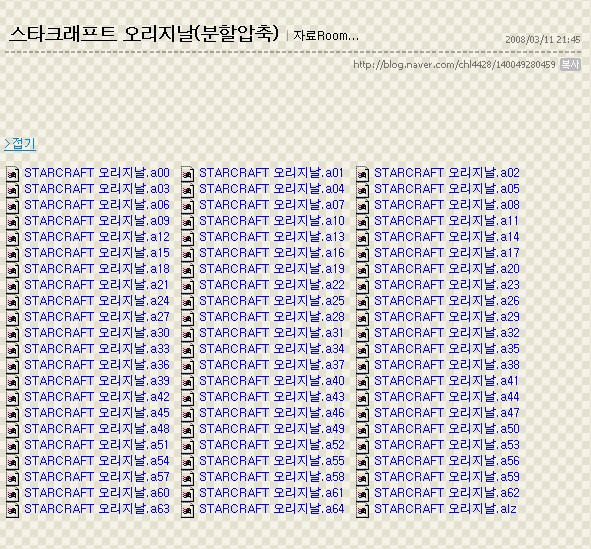The image size is (591, 549).
Task: Click file icon beside STARCRAFT 오리지날.a63
Action: [12, 510]
